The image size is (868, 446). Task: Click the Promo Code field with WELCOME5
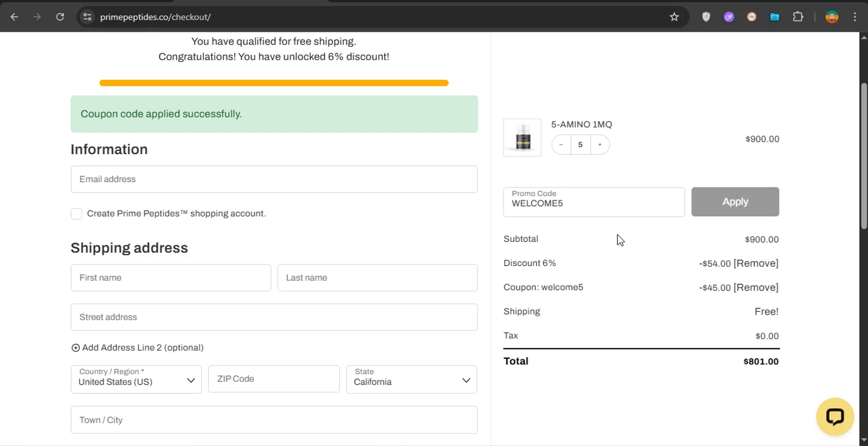coord(594,202)
